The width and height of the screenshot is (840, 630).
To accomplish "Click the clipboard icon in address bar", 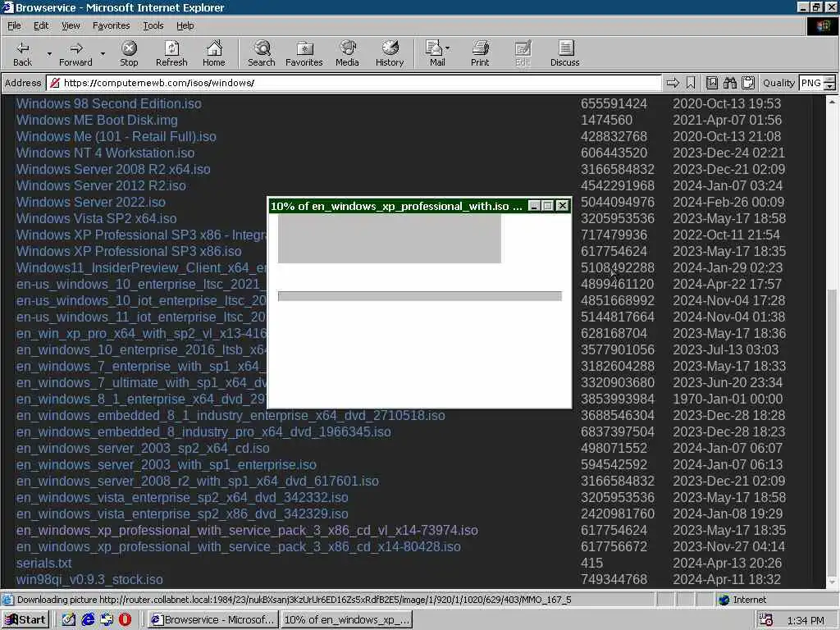I will (x=748, y=83).
